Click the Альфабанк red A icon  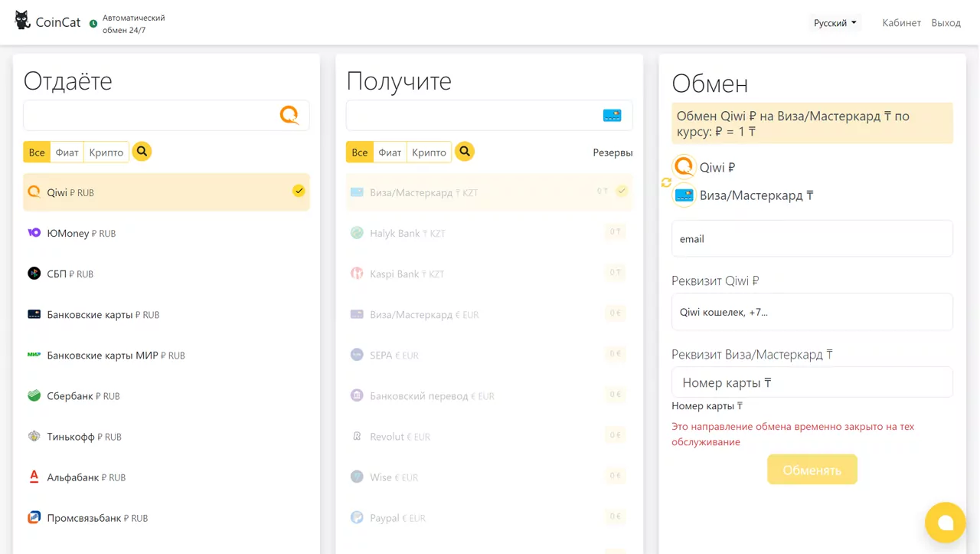(34, 477)
